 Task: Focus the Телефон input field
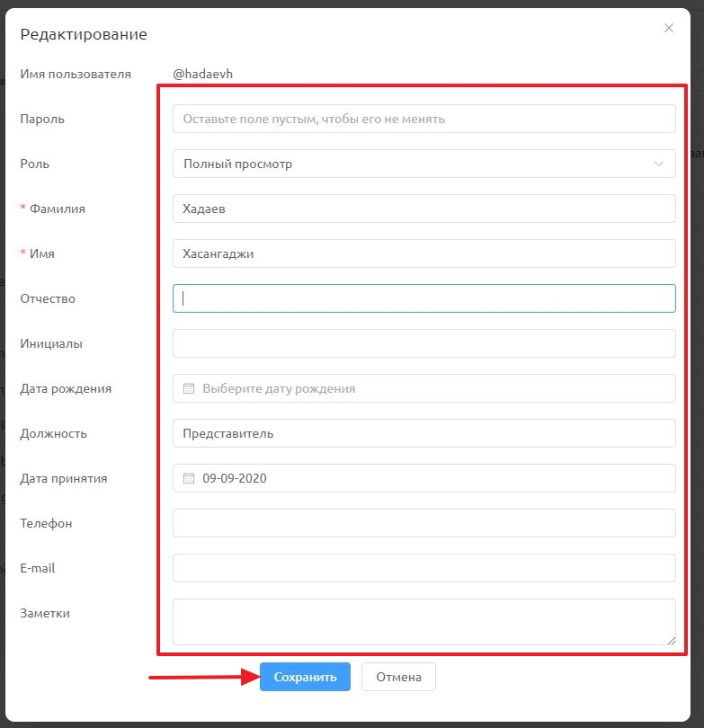(424, 523)
